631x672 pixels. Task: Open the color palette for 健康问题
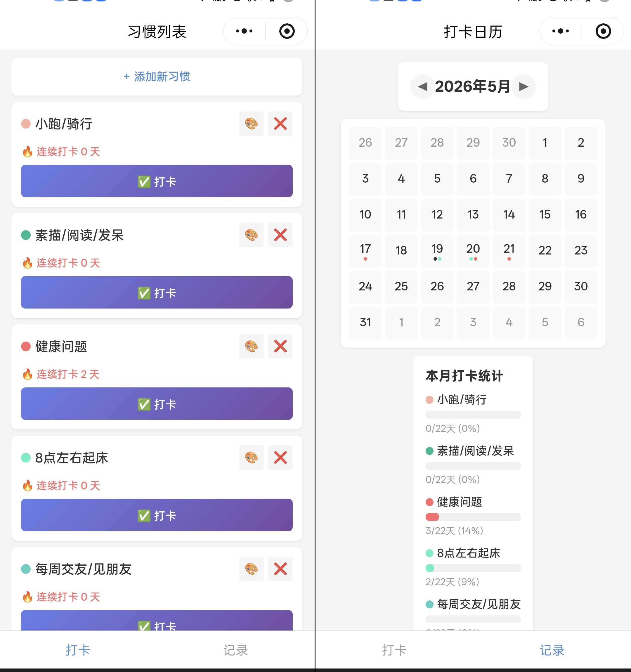coord(251,346)
